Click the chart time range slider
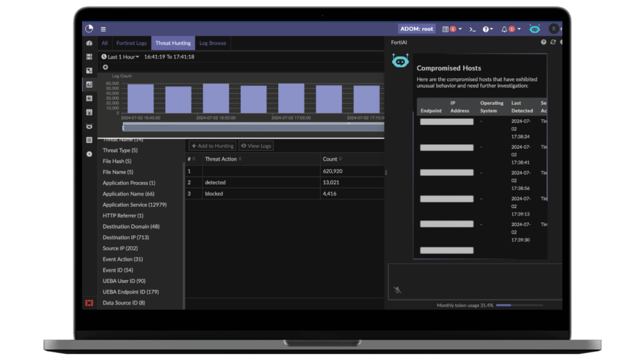644x362 pixels. 253,128
